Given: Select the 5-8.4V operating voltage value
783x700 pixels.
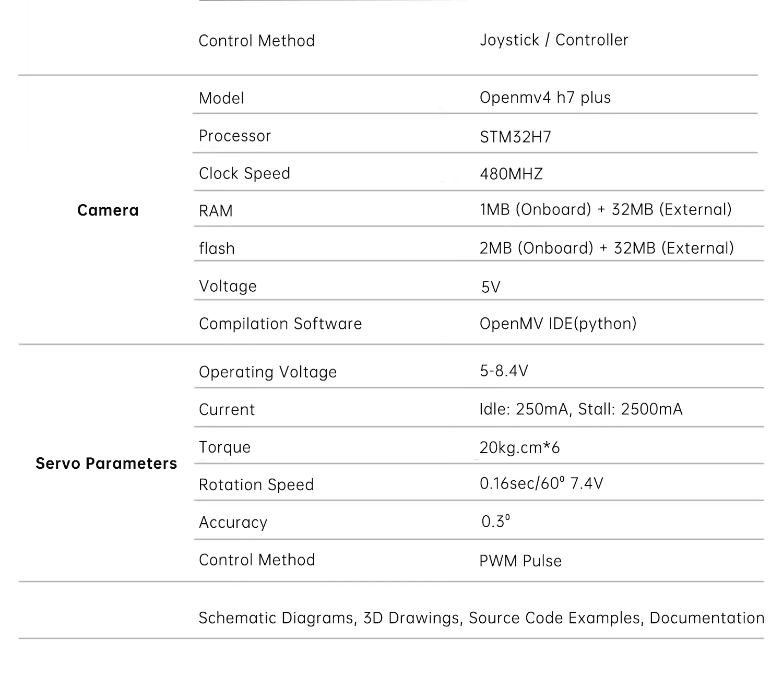Looking at the screenshot, I should click(504, 371).
